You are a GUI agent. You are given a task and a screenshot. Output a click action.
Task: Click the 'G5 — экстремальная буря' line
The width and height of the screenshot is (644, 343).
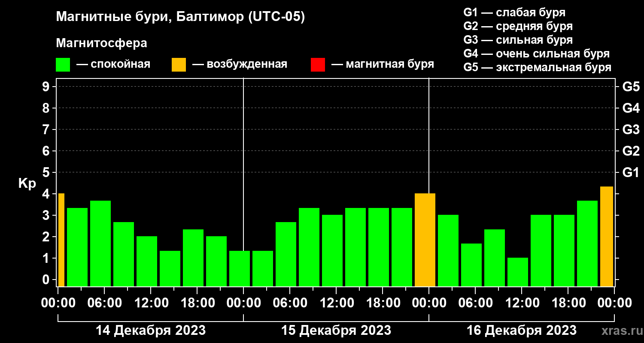(538, 67)
